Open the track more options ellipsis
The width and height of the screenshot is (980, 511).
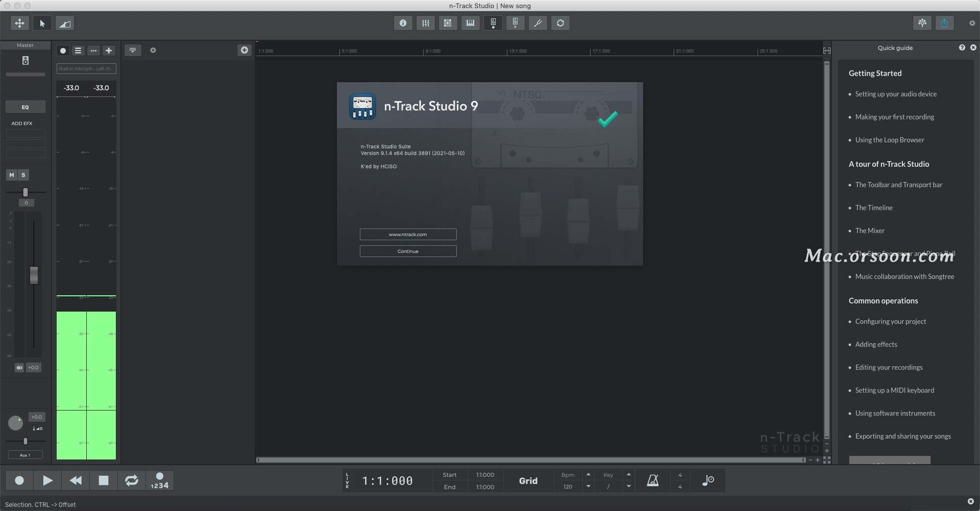pyautogui.click(x=93, y=50)
